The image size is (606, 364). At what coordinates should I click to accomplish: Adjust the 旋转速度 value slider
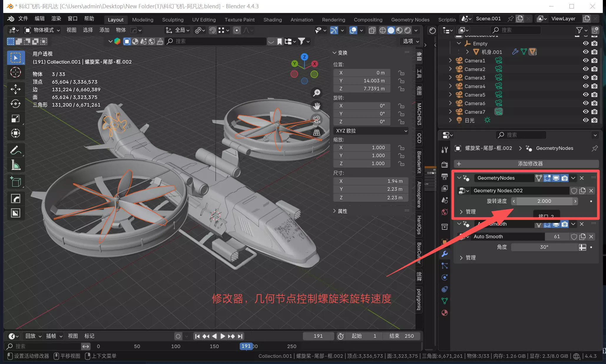click(544, 201)
